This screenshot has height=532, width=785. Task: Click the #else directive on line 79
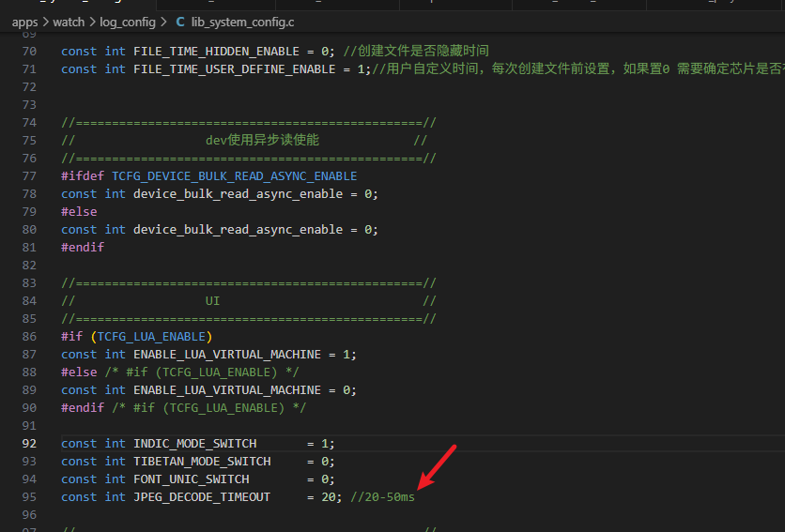tap(79, 212)
